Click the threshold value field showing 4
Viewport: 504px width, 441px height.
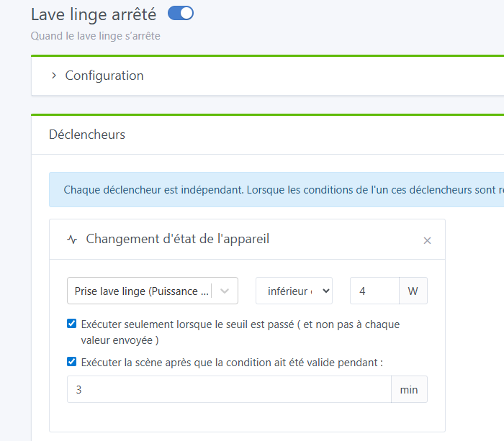coord(374,291)
